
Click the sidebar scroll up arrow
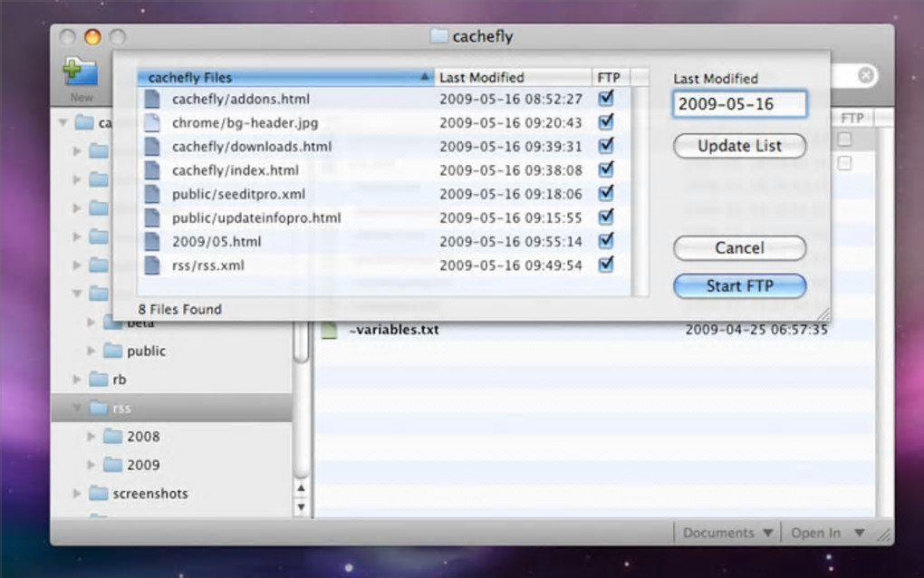(301, 487)
